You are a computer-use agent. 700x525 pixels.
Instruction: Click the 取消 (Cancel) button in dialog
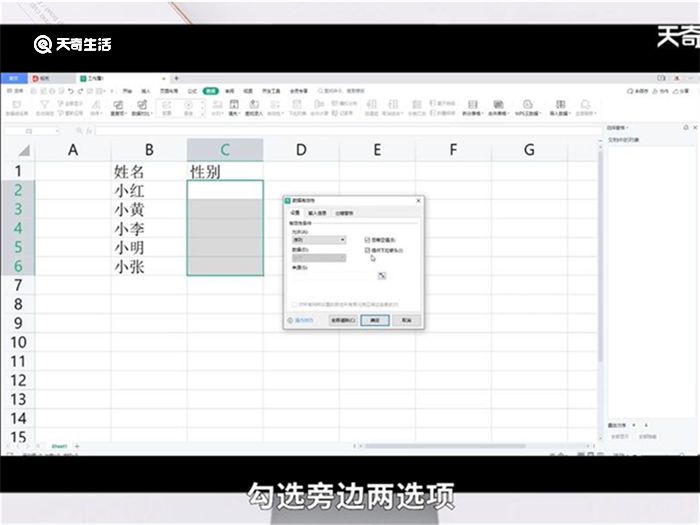[x=406, y=320]
